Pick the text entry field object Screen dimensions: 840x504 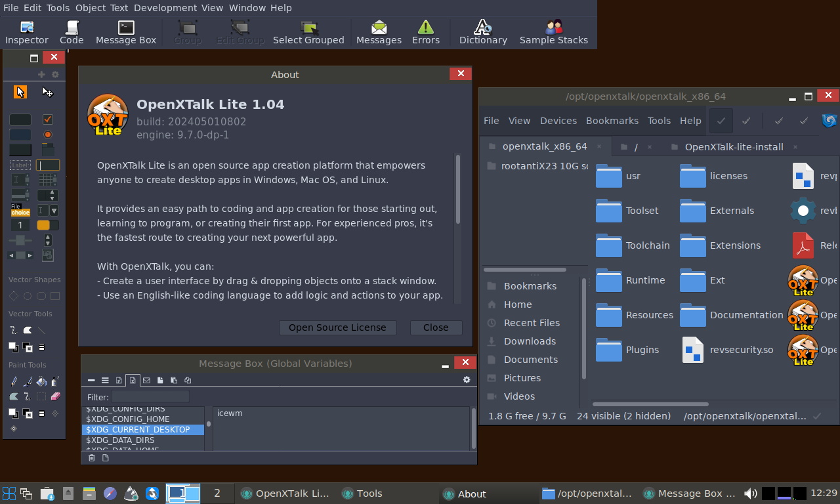(x=48, y=165)
